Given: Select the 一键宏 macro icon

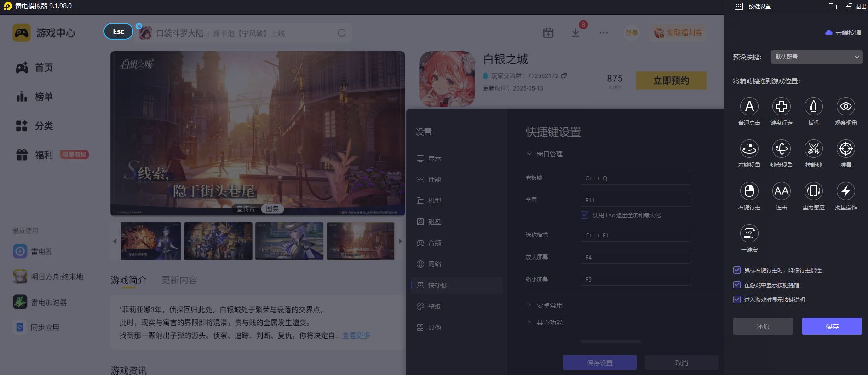Looking at the screenshot, I should click(x=749, y=233).
